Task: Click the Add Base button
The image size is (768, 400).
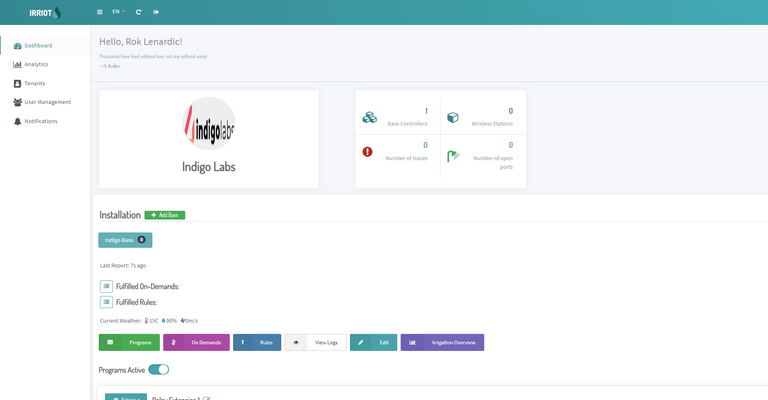Action: (165, 215)
